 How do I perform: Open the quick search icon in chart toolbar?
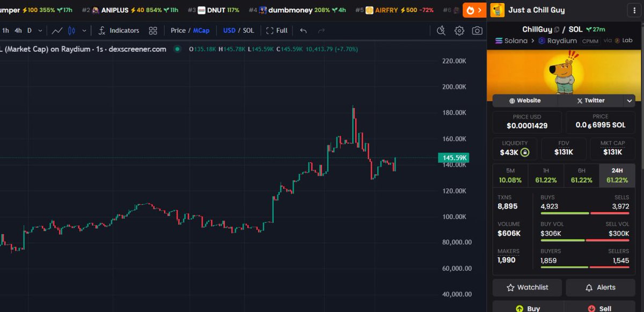click(x=441, y=31)
